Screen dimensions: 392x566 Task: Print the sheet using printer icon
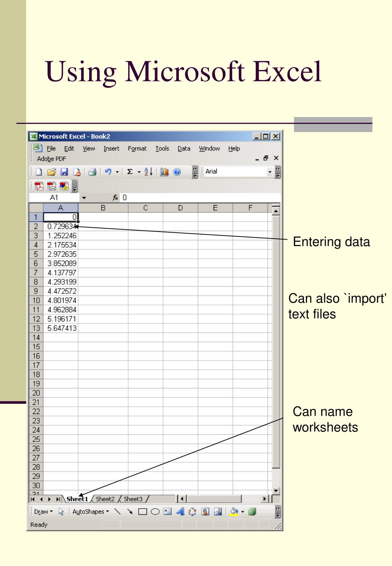(x=92, y=172)
